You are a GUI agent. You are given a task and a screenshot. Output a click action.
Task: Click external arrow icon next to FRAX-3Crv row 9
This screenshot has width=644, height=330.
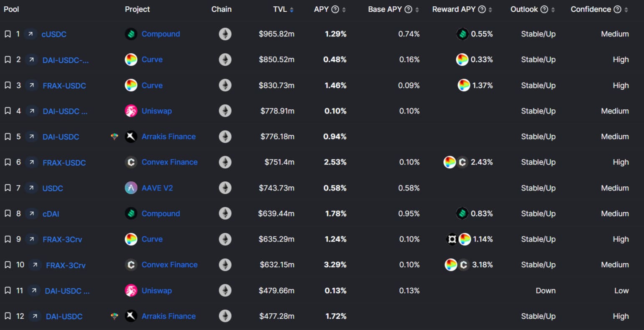pyautogui.click(x=31, y=239)
